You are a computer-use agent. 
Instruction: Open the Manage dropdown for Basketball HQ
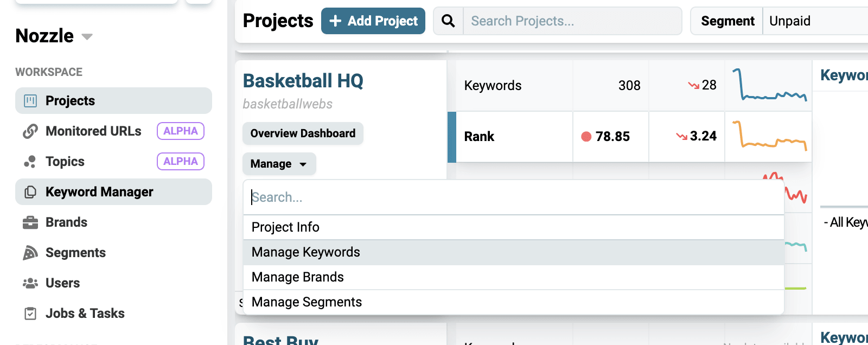279,164
